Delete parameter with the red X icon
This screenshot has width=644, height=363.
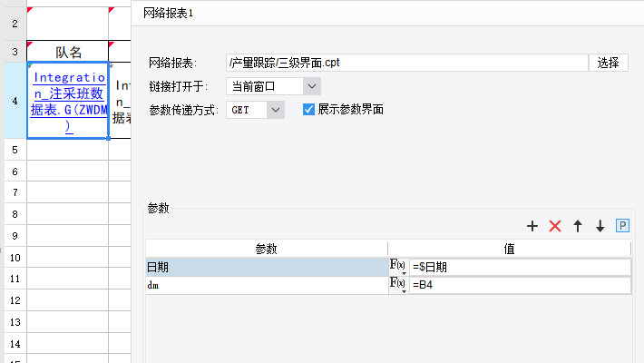[x=555, y=226]
